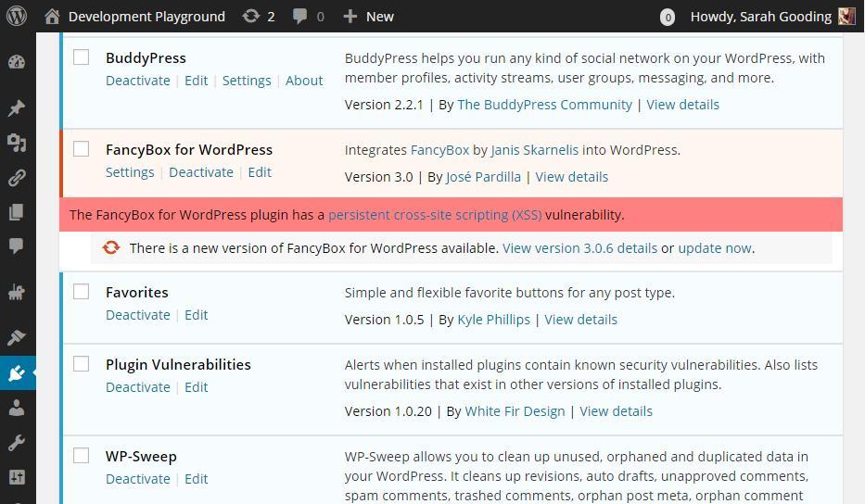Open the New content menu
The image size is (865, 504).
368,17
